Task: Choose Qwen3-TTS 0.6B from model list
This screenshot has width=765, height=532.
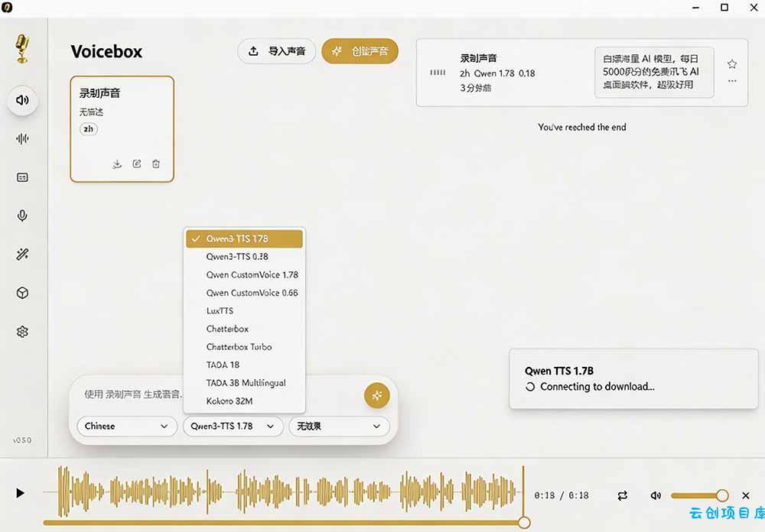Action: 244,257
